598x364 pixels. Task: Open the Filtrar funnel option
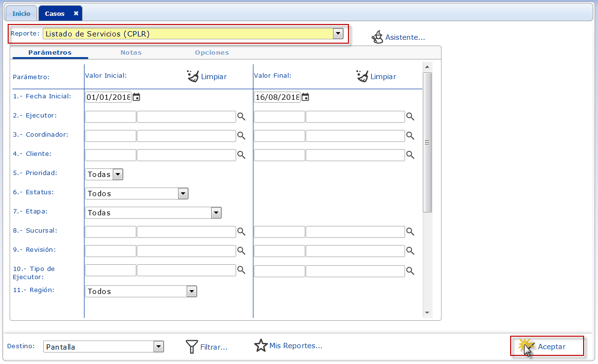192,347
